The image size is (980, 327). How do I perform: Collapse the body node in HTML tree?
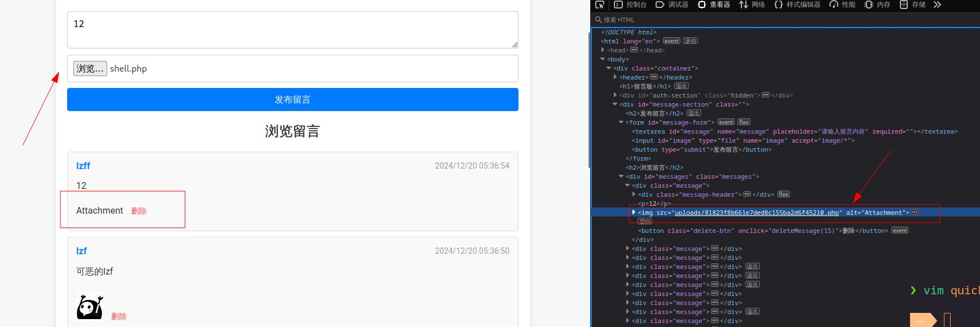pyautogui.click(x=603, y=59)
